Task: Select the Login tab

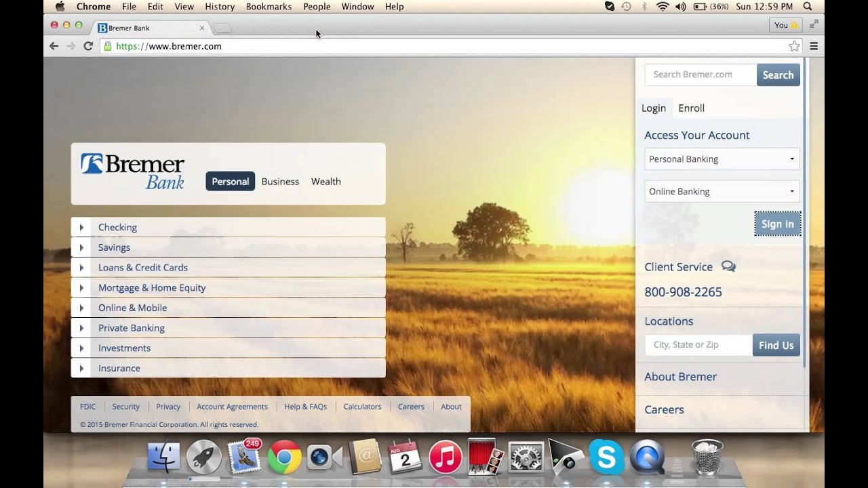Action: click(654, 108)
